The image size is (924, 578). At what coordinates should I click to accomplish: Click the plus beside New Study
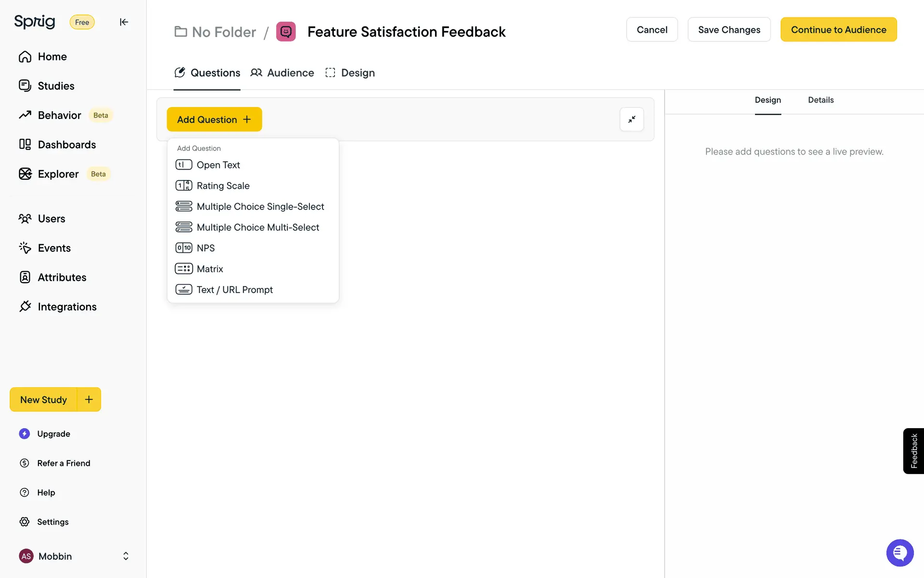pyautogui.click(x=89, y=399)
